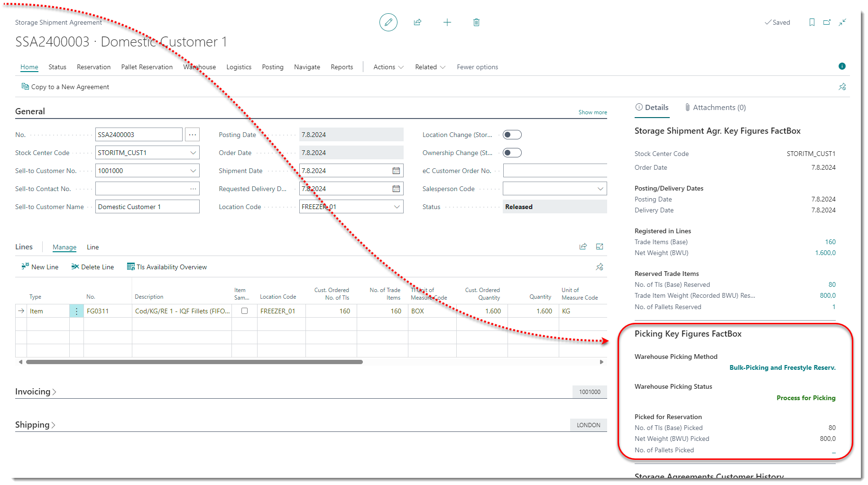Open Shipment Date calendar picker
Viewport: 868px width, 485px height.
point(396,171)
